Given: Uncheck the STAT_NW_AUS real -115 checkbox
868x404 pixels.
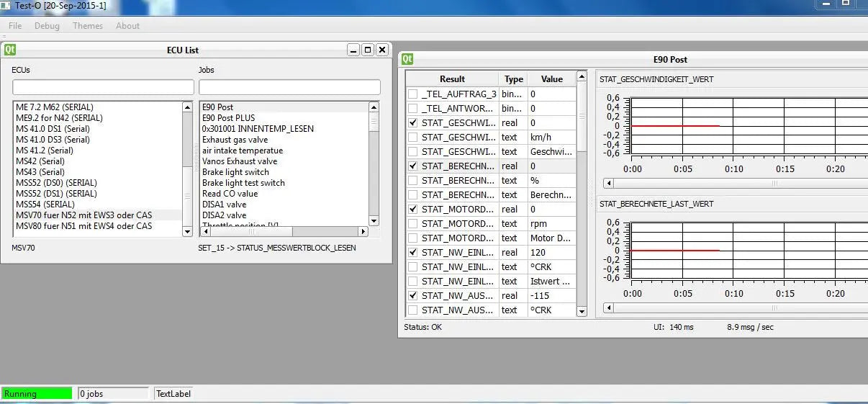Looking at the screenshot, I should (x=412, y=295).
